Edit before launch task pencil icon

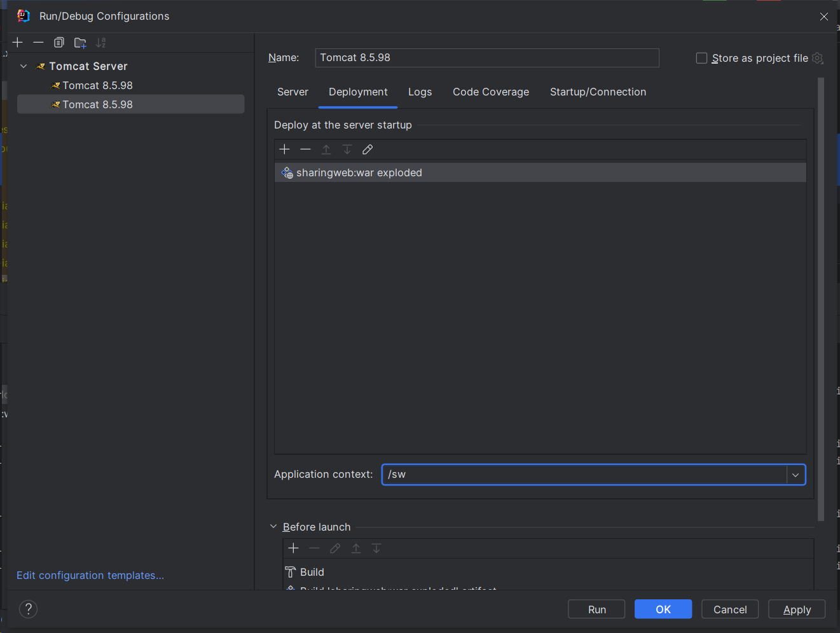click(335, 548)
